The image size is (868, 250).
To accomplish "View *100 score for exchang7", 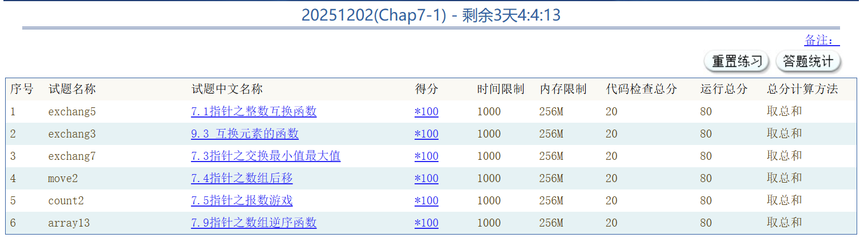I will point(427,156).
